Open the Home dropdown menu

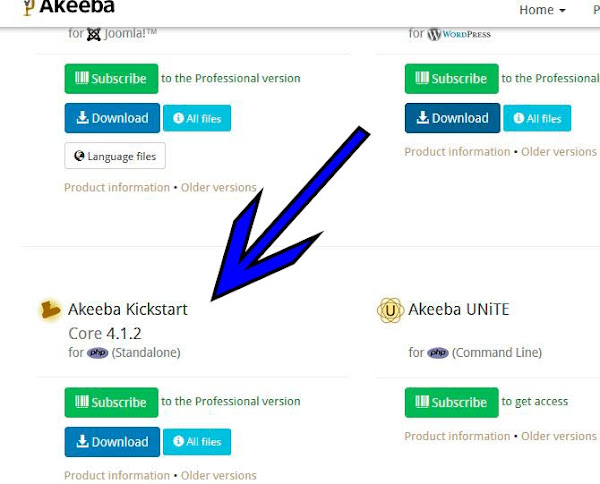point(542,10)
